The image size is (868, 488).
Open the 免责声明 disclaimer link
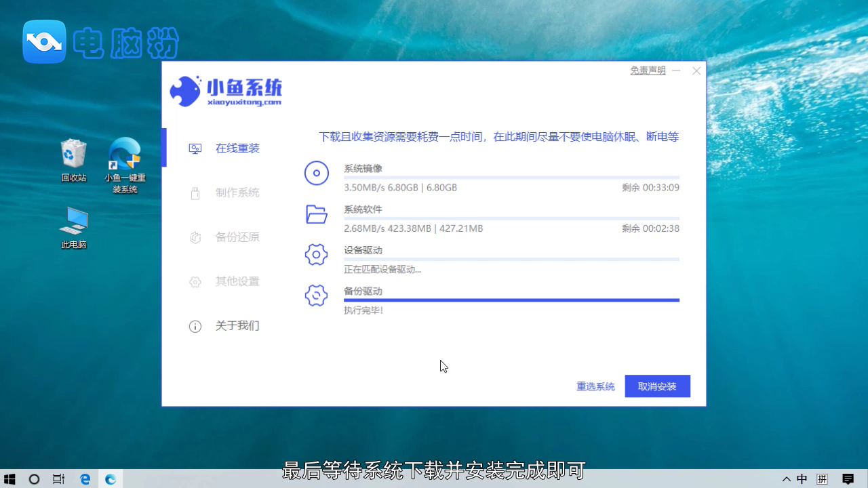pyautogui.click(x=647, y=70)
